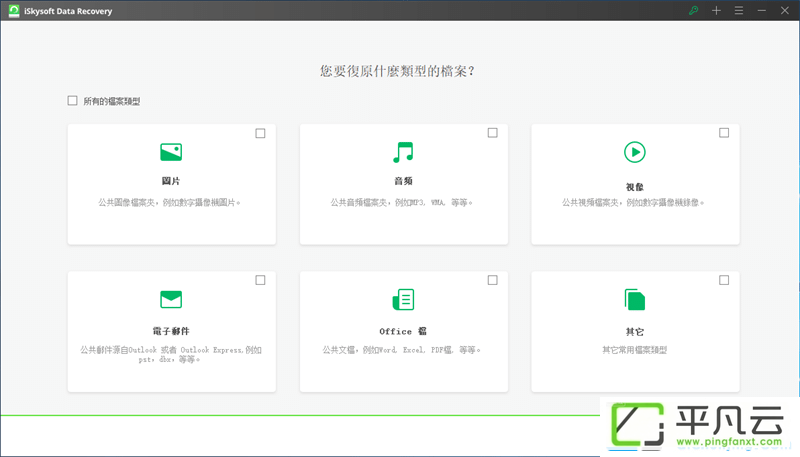This screenshot has width=800, height=457.
Task: Click the MP3, WMA description under 音頻
Action: click(x=402, y=202)
